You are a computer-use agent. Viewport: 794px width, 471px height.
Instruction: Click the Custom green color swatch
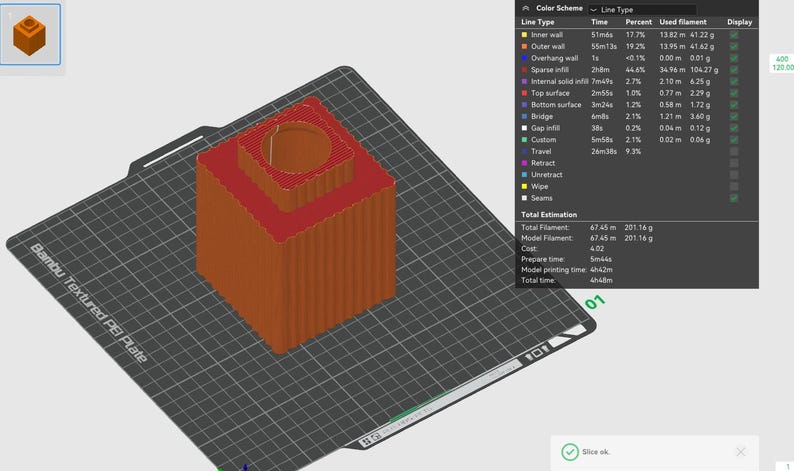[524, 140]
